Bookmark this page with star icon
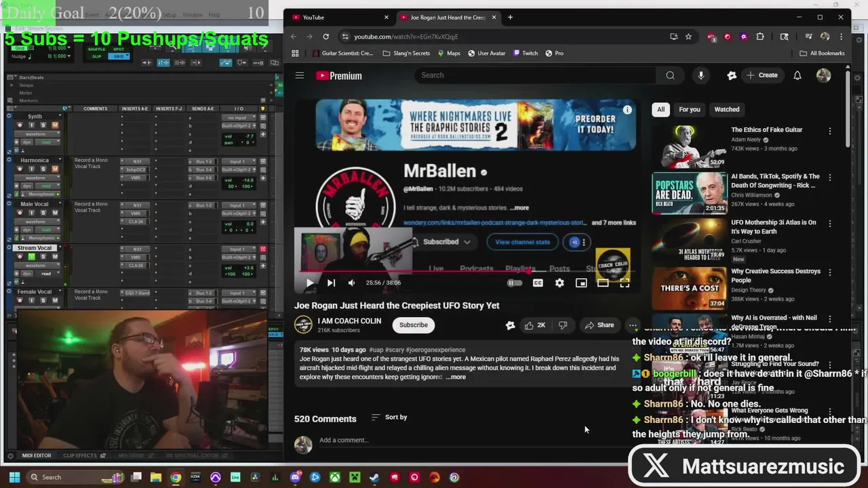868x488 pixels. point(688,37)
